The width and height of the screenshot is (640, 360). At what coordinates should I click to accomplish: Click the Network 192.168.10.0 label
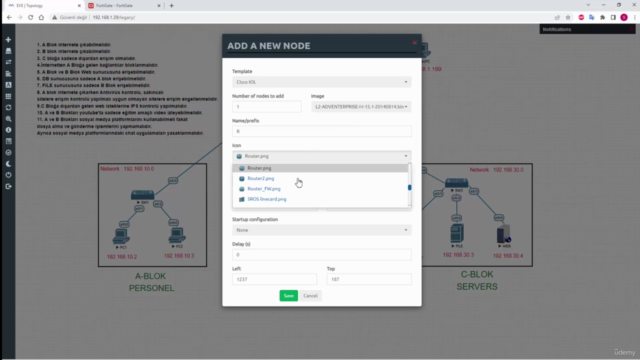pos(127,169)
